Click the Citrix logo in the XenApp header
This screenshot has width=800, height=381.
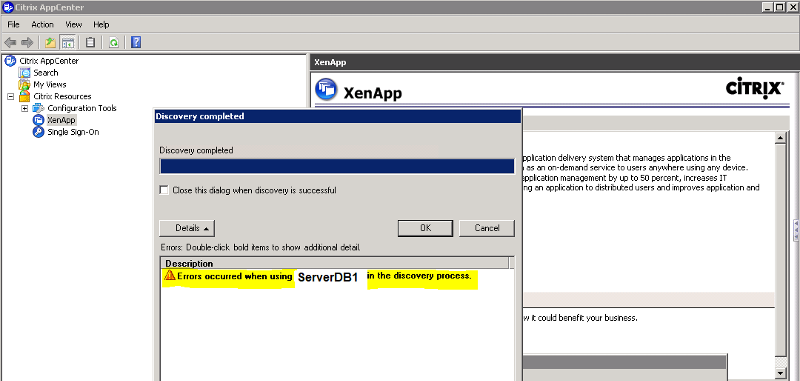point(754,88)
